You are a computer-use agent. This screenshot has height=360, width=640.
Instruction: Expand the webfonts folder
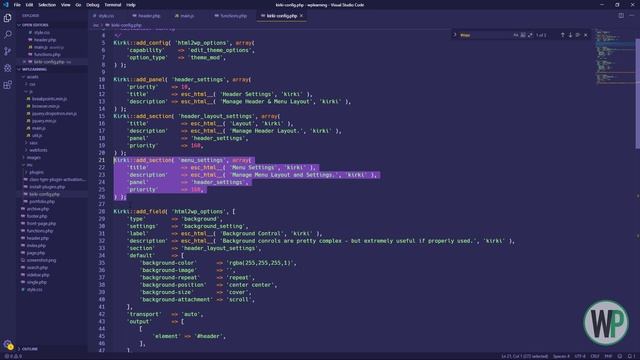pos(38,150)
